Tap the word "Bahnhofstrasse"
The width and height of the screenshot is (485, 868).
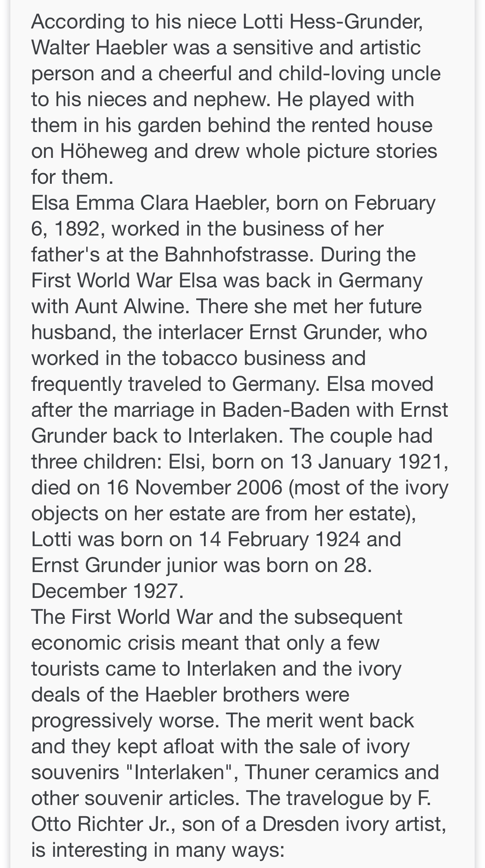point(236,255)
